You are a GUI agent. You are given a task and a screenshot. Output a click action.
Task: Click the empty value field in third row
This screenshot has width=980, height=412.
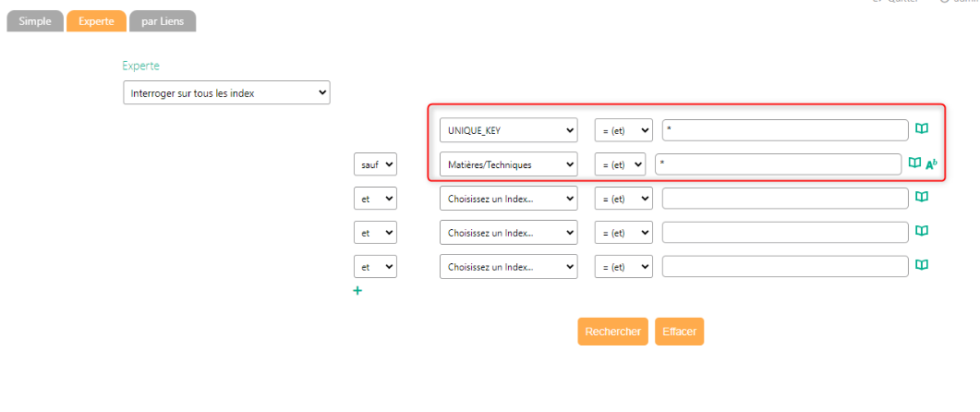[785, 199]
